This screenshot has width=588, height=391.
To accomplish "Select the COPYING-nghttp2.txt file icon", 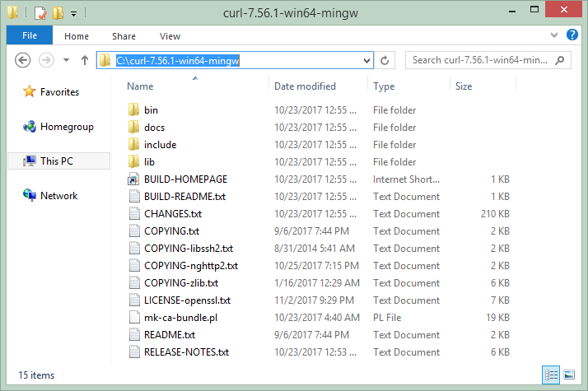I will tap(134, 265).
